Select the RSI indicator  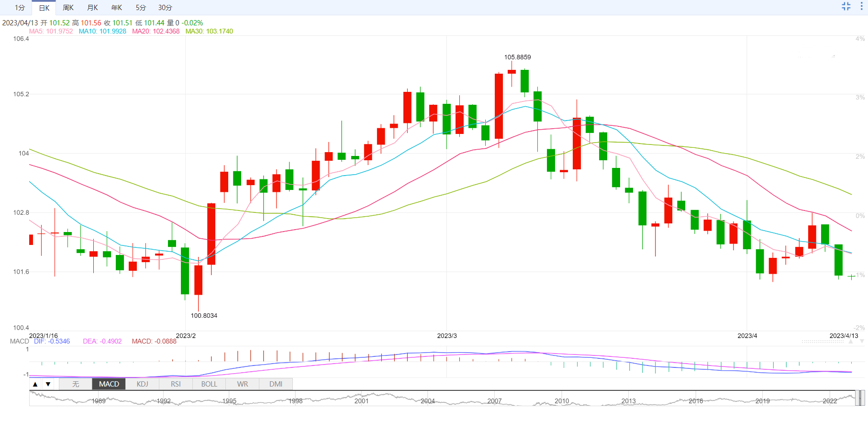coord(176,384)
